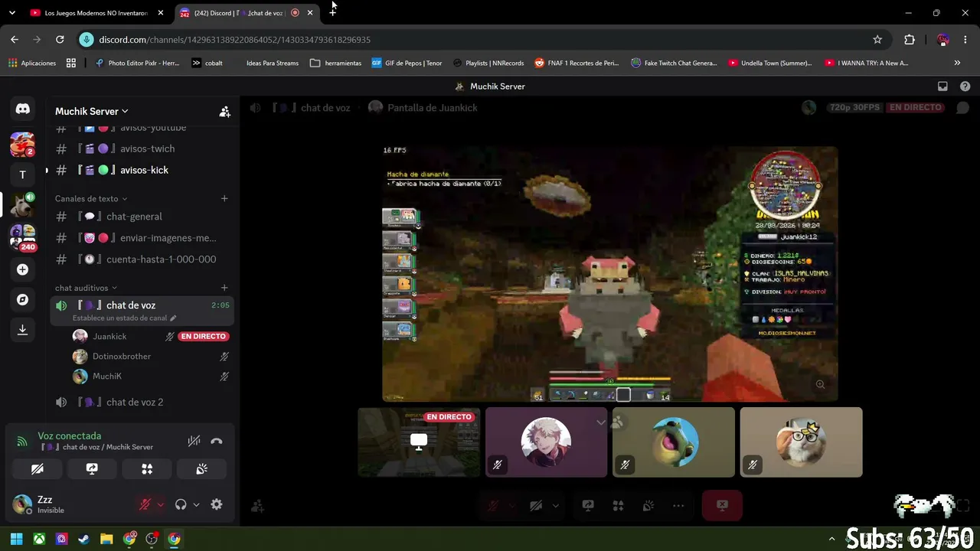Open the Download apps arrow icon

coord(23,329)
